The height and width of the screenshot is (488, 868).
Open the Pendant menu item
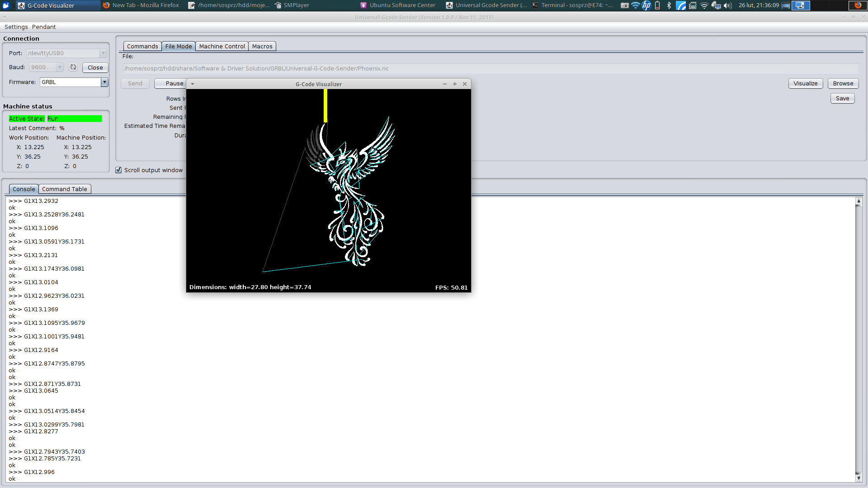click(43, 26)
